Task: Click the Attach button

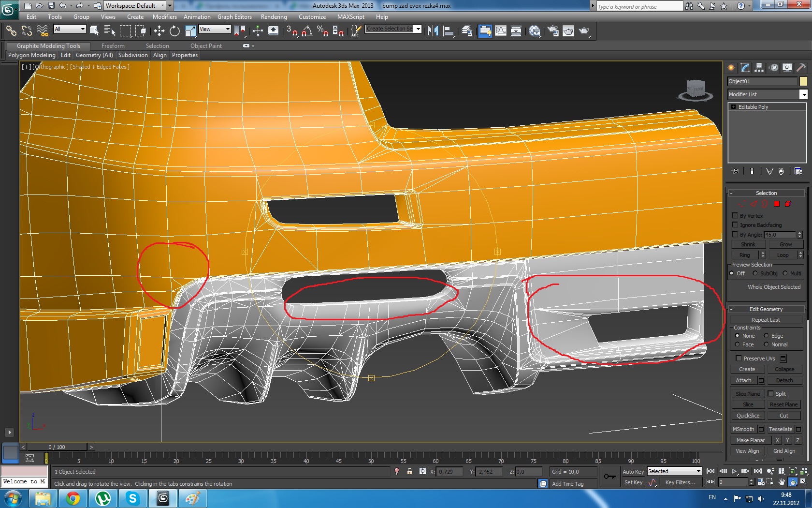Action: tap(743, 380)
